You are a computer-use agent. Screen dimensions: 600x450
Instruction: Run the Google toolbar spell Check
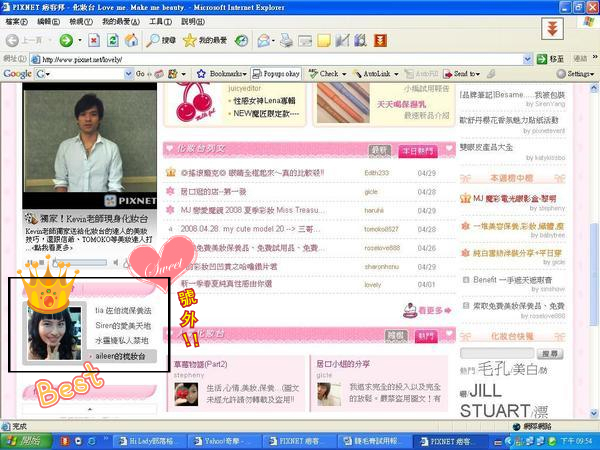324,73
